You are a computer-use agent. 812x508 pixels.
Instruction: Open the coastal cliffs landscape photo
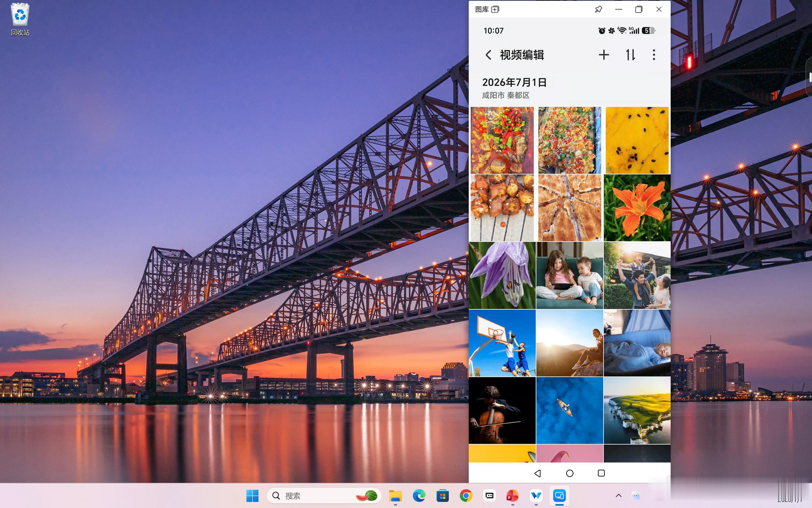click(x=637, y=410)
